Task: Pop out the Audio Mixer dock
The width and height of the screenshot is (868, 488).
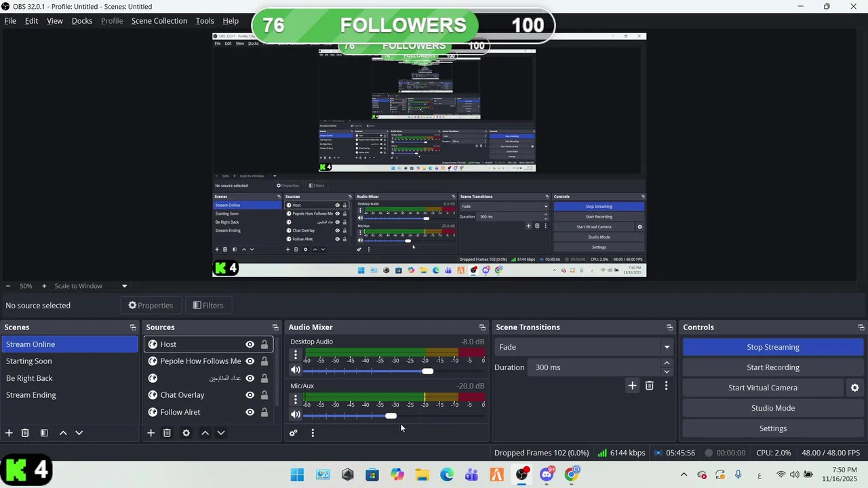Action: [482, 327]
